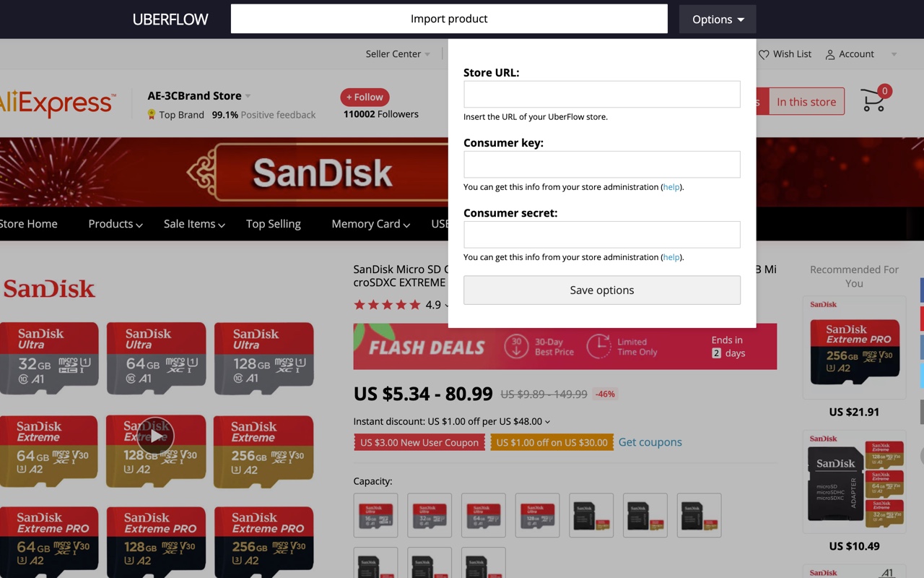The height and width of the screenshot is (578, 924).
Task: Select the fourth capacity option thumbnail
Action: (537, 515)
